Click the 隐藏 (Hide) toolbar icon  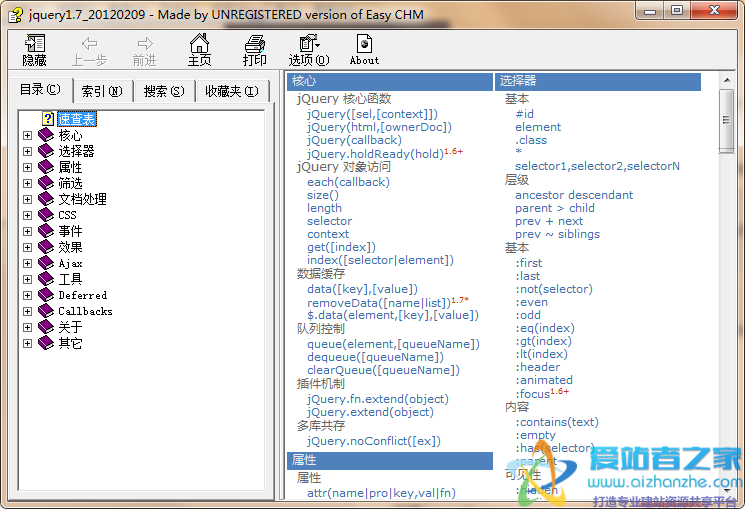point(35,44)
